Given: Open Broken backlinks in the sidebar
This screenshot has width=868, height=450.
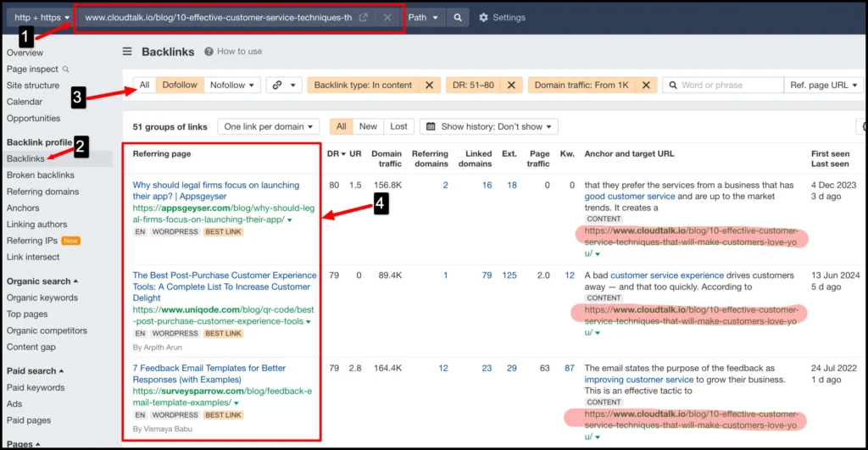Looking at the screenshot, I should coord(41,175).
